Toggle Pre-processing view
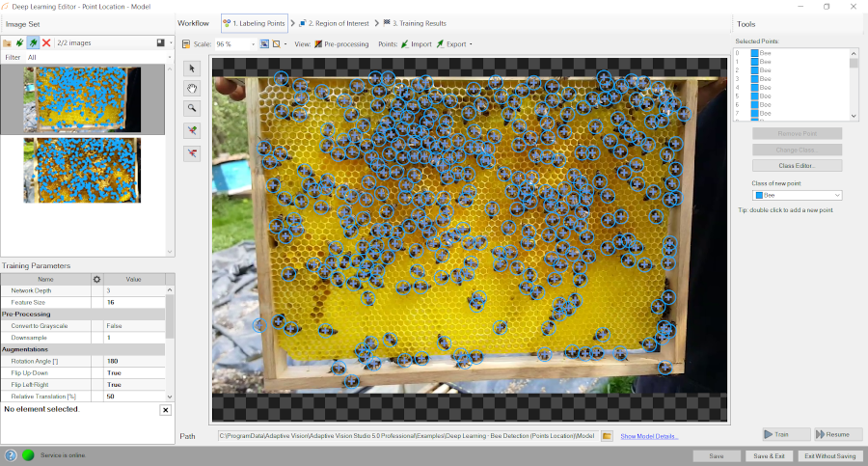Image resolution: width=868 pixels, height=466 pixels. 341,44
